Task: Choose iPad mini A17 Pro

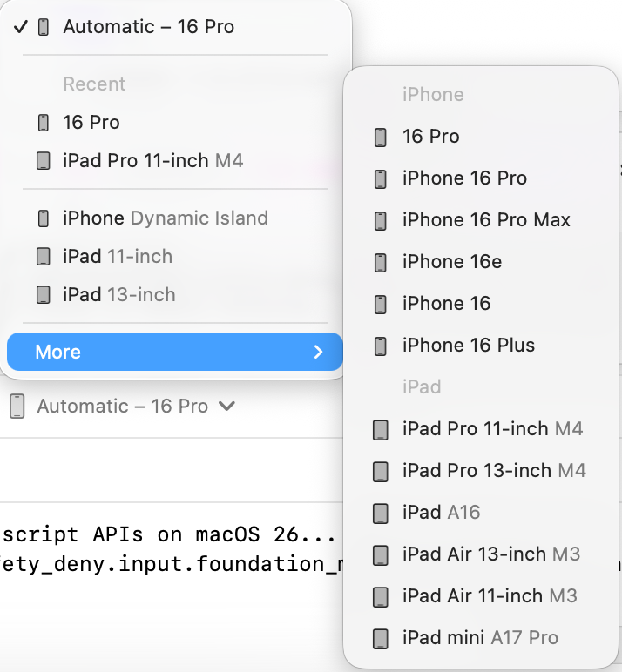Action: point(479,638)
